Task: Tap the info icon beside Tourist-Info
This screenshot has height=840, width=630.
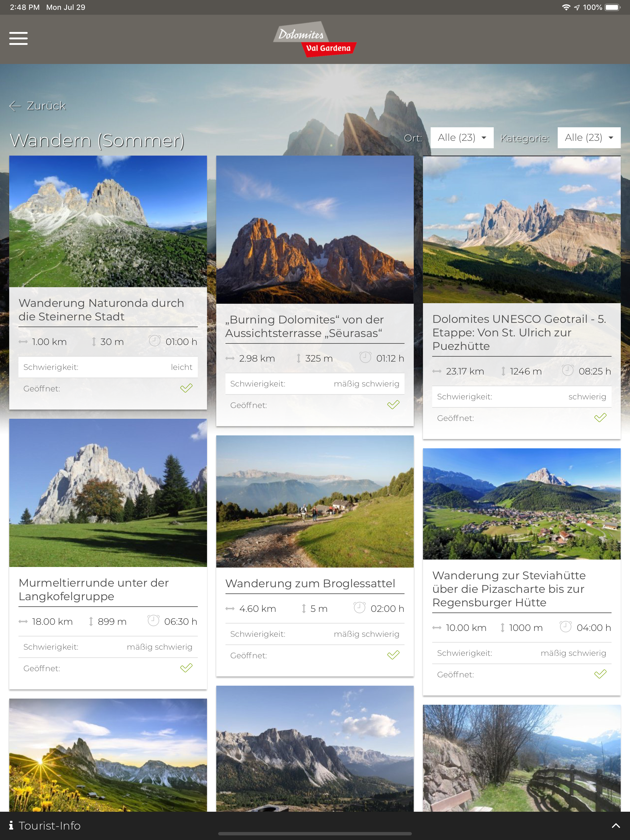Action: pos(11,825)
